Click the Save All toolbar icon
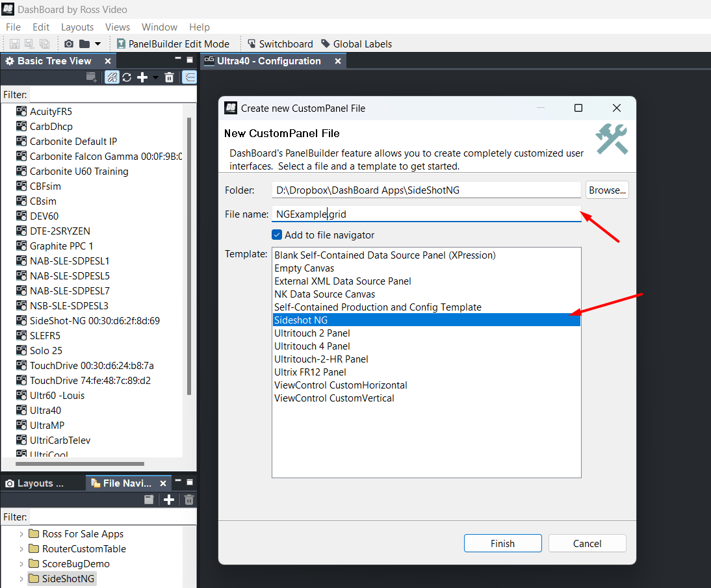The image size is (711, 588). pyautogui.click(x=44, y=44)
